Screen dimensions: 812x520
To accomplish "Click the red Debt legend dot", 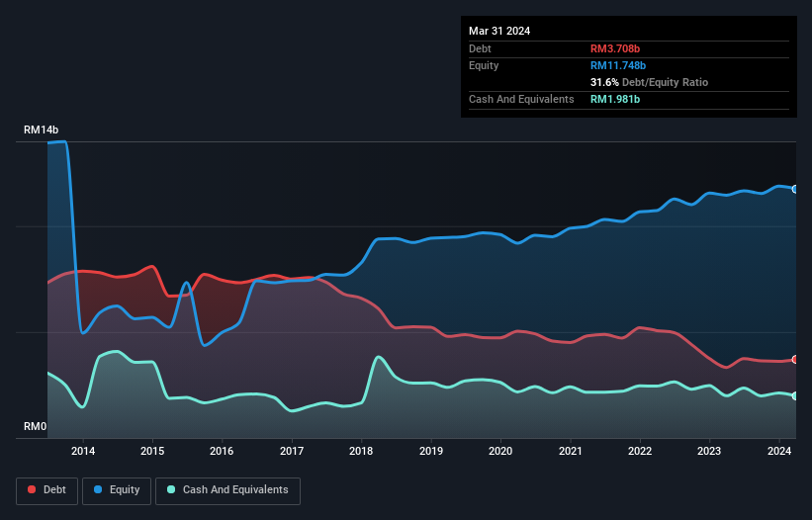I will click(x=32, y=489).
